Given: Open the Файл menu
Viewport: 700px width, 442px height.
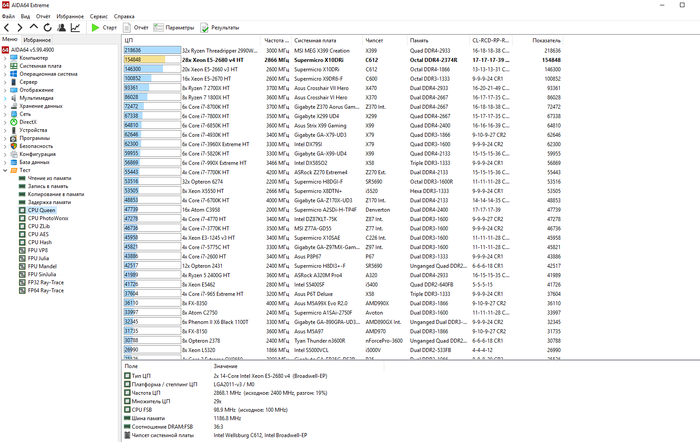Looking at the screenshot, I should click(8, 16).
